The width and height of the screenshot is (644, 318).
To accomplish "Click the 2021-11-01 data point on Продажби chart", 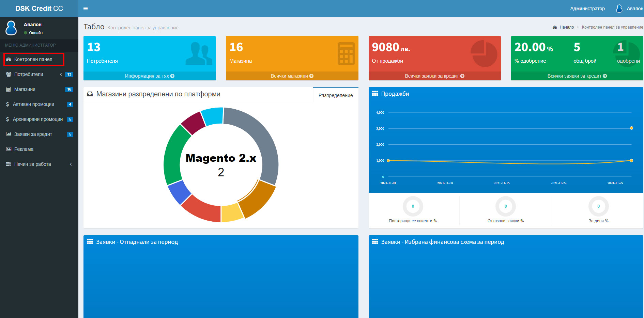I will 388,160.
